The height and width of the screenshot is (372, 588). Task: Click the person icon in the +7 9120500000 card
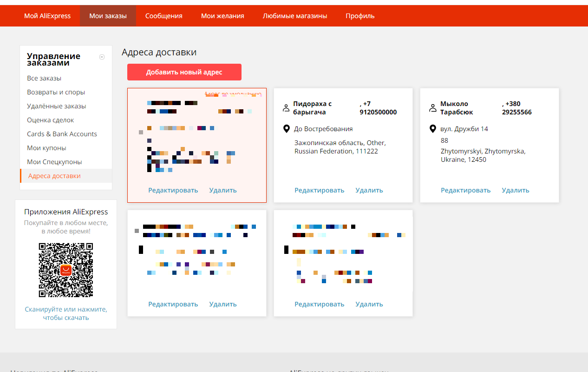click(286, 108)
